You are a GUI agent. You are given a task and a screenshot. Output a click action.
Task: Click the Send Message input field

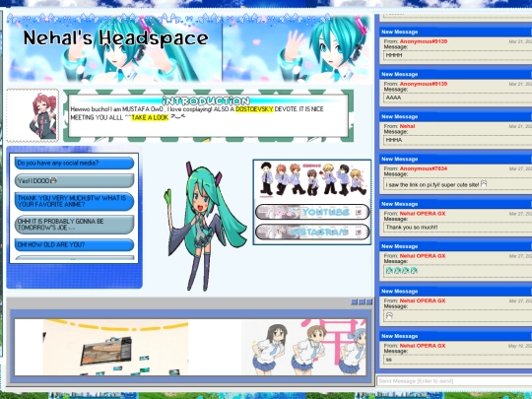(454, 381)
